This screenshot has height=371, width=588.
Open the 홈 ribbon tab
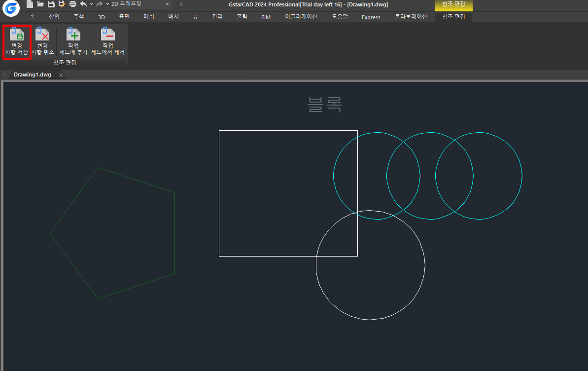click(32, 17)
